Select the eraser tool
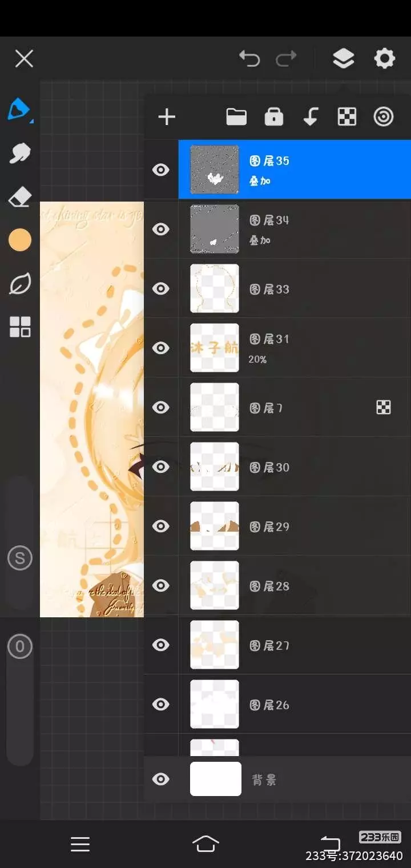This screenshot has height=868, width=411. 20,197
